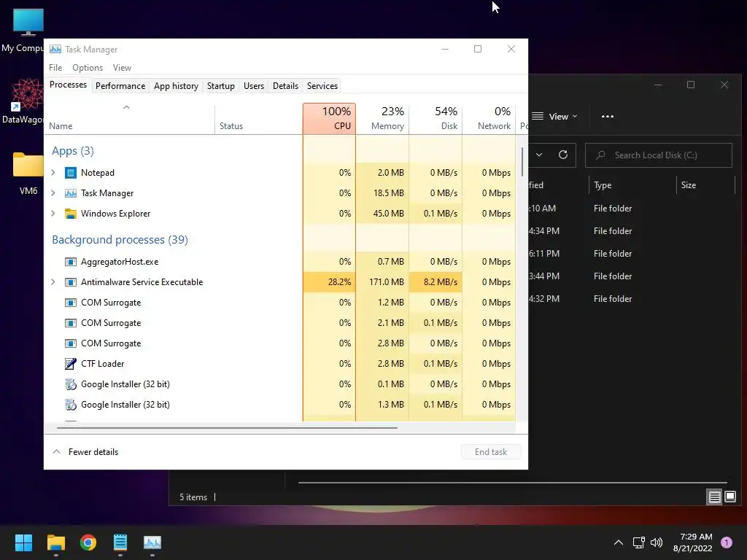Expand the Task Manager process group
The height and width of the screenshot is (560, 747).
point(53,193)
